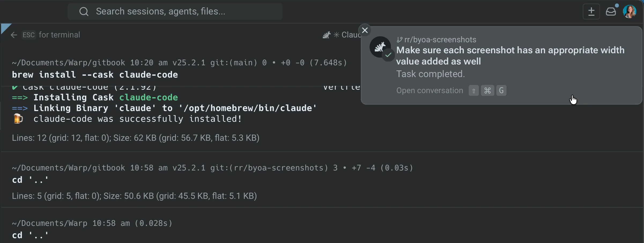The height and width of the screenshot is (243, 644).
Task: Click the Claude Code agent icon in the block header
Action: coord(327,35)
